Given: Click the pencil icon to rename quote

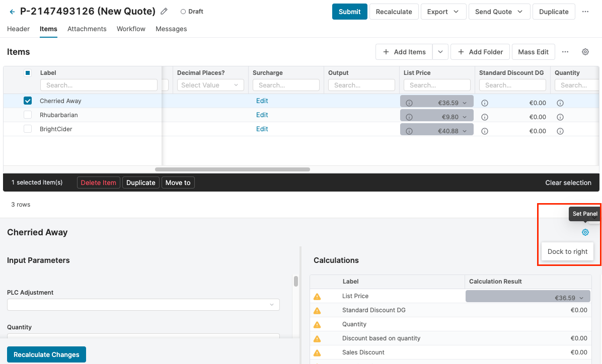Looking at the screenshot, I should click(x=164, y=12).
